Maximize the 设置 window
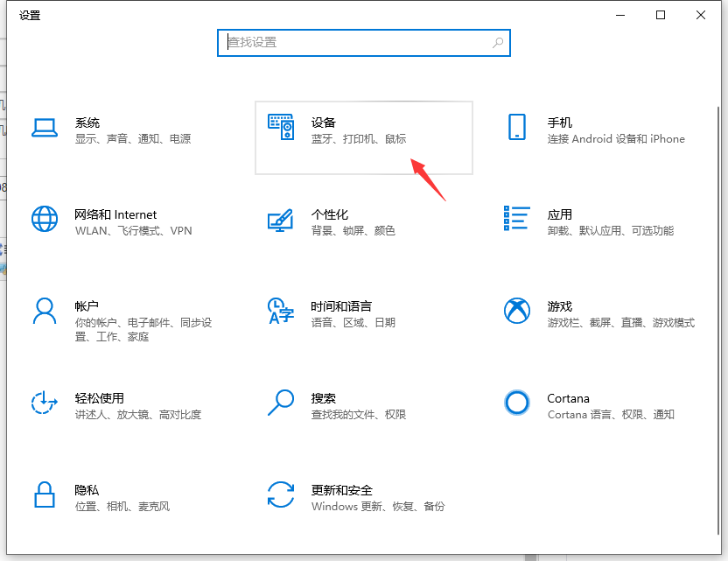 (661, 15)
